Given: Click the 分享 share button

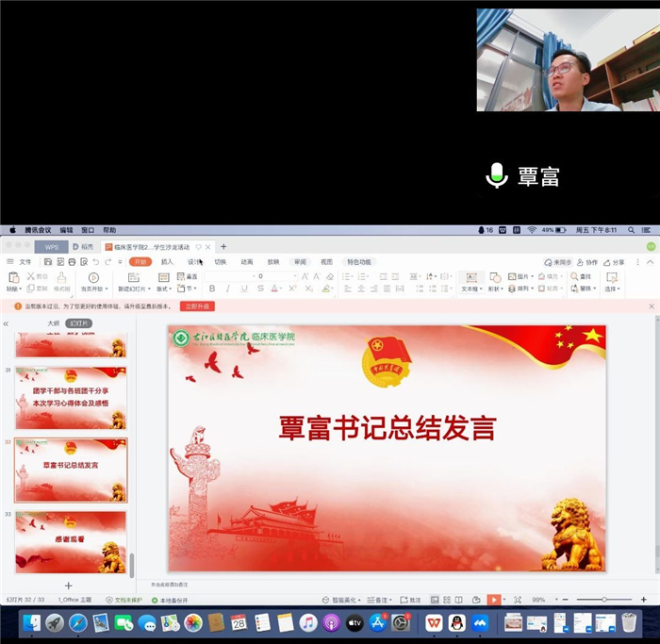Looking at the screenshot, I should (614, 262).
